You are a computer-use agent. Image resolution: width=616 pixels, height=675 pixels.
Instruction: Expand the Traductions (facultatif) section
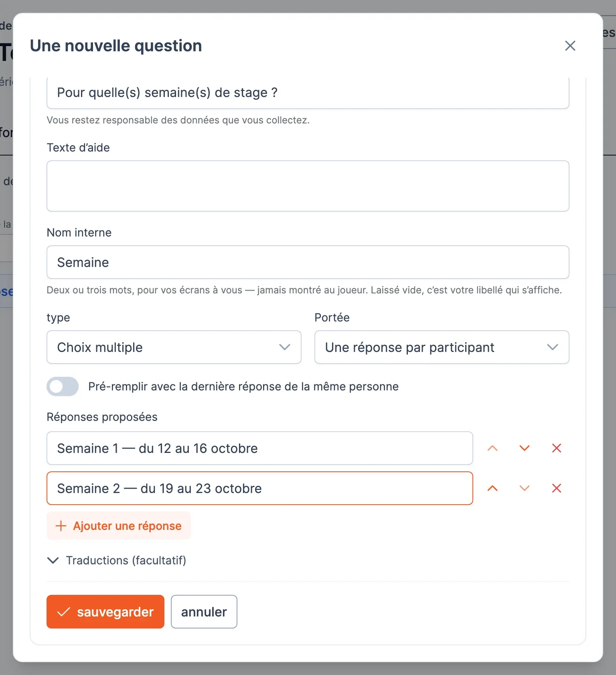(x=117, y=560)
